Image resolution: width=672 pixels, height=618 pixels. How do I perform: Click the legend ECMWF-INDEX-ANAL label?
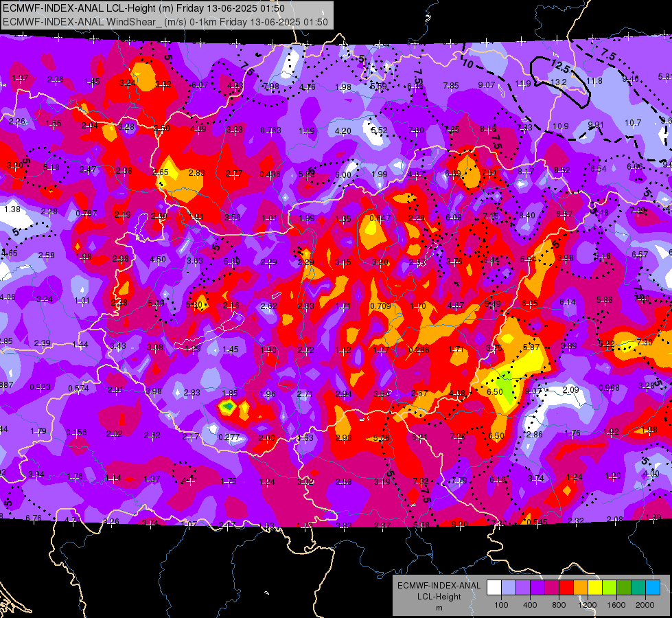(439, 586)
